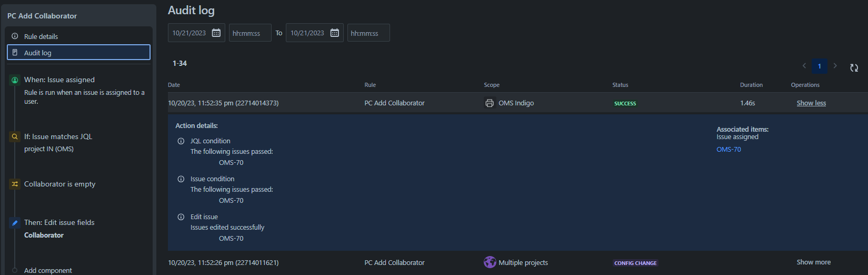Screen dimensions: 868x275
Task: Click the end time hh:mm:ss field
Action: pos(368,33)
